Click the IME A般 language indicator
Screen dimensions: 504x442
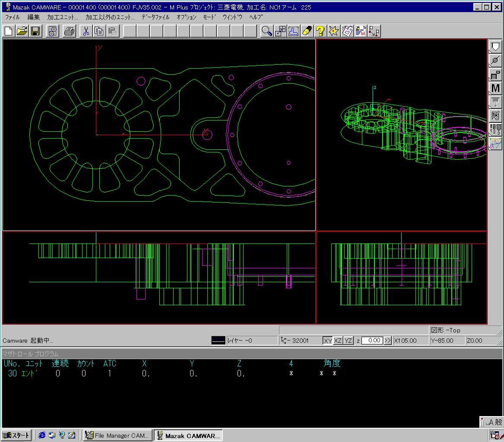coord(492,422)
